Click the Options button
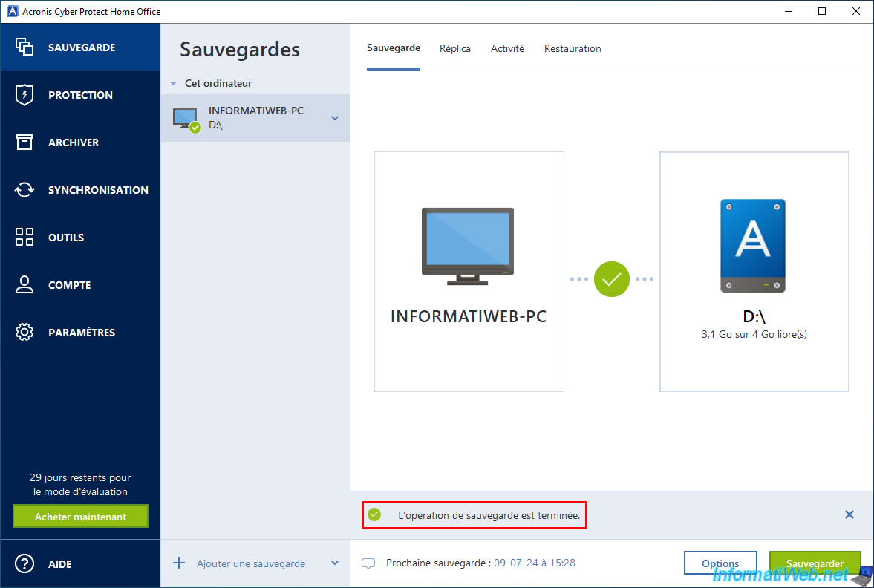Image resolution: width=874 pixels, height=588 pixels. [720, 563]
